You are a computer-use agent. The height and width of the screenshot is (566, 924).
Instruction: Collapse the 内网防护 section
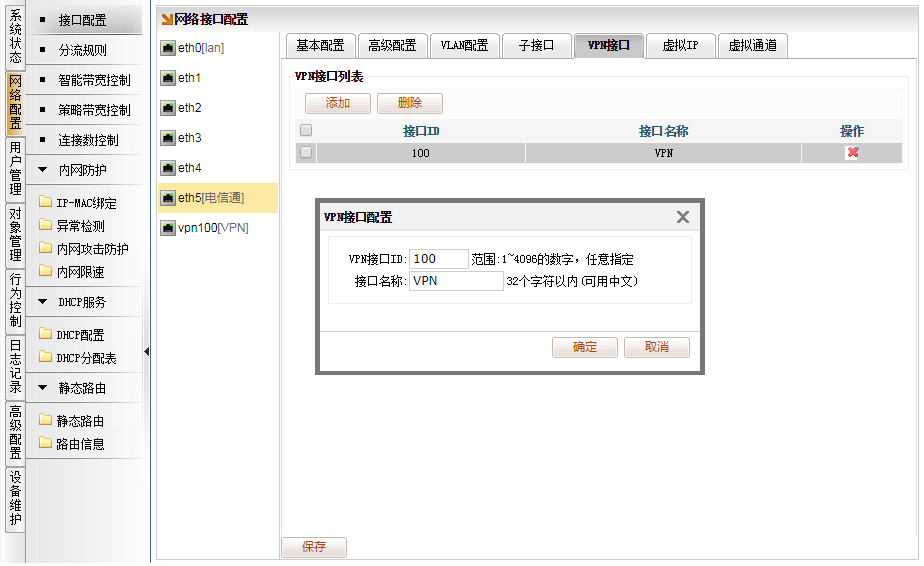[x=43, y=170]
